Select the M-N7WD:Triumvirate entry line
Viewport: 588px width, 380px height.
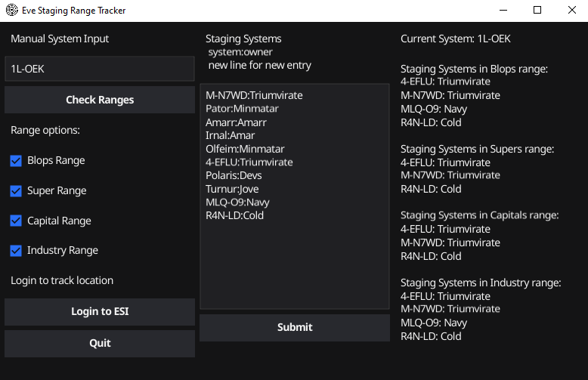coord(254,95)
